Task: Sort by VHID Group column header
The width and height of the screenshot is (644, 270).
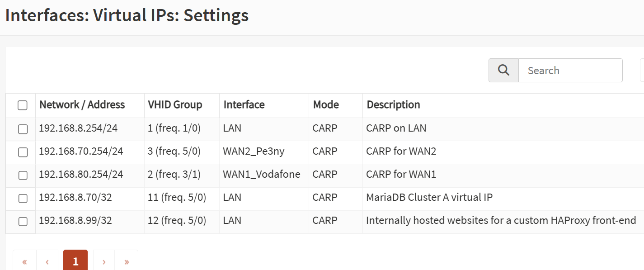Action: (175, 105)
